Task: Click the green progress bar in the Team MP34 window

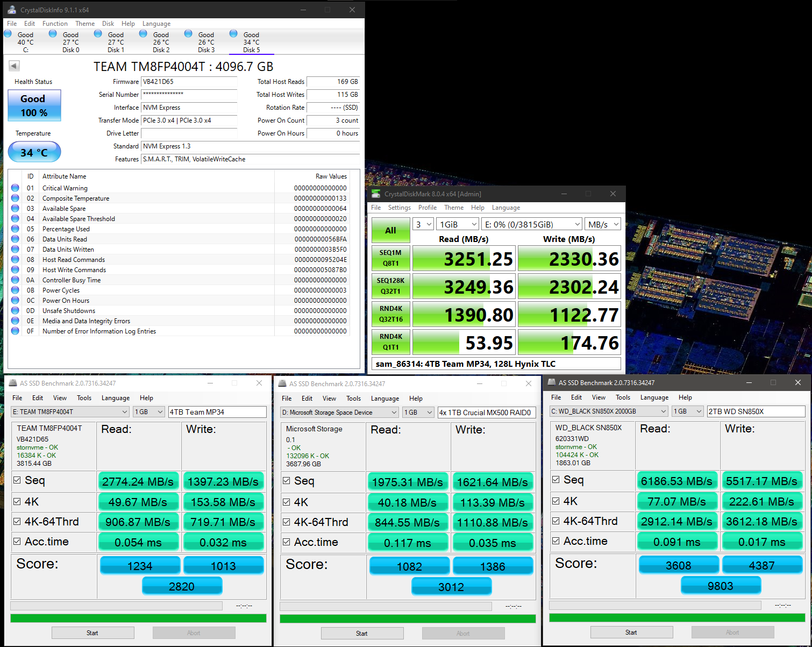Action: [138, 618]
